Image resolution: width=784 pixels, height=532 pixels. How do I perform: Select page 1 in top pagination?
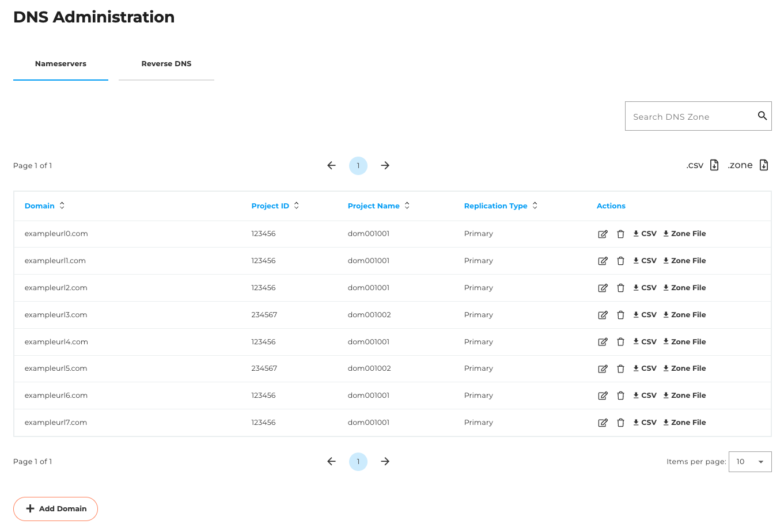pos(358,166)
